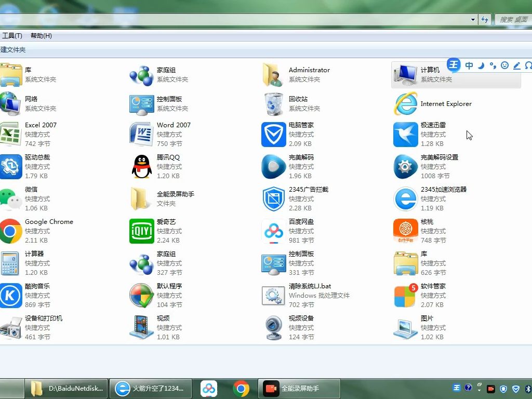Open 极速迅雷 downloader
Image resolution: width=532 pixels, height=399 pixels.
coord(405,135)
